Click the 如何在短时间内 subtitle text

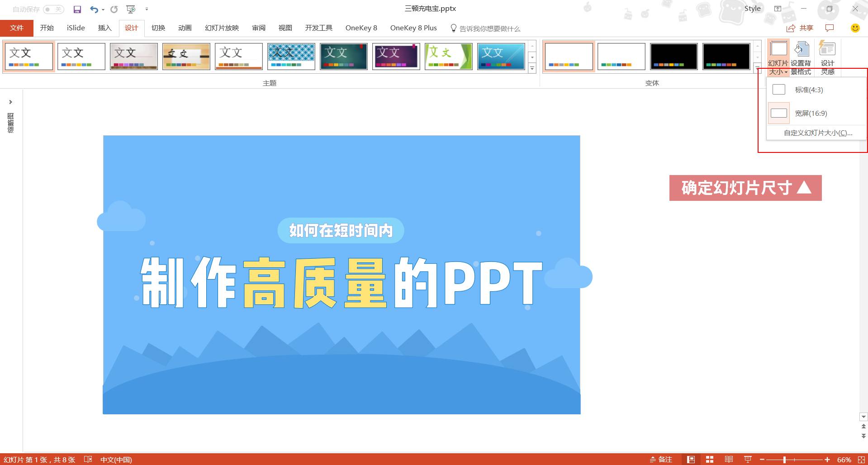[341, 230]
